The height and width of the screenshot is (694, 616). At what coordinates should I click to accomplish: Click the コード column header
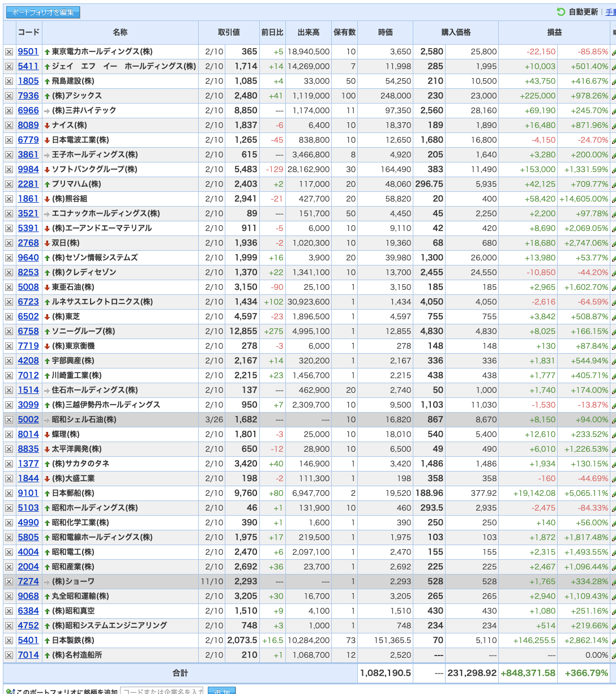point(29,32)
